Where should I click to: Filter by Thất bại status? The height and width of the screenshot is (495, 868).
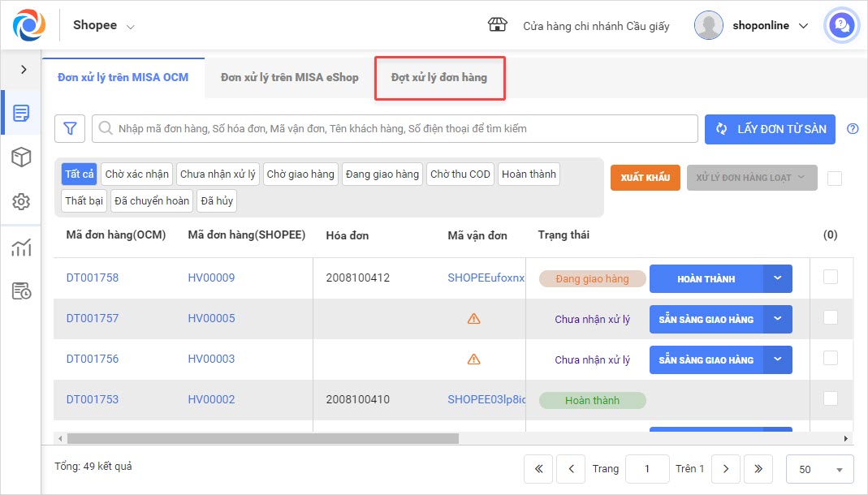[84, 200]
